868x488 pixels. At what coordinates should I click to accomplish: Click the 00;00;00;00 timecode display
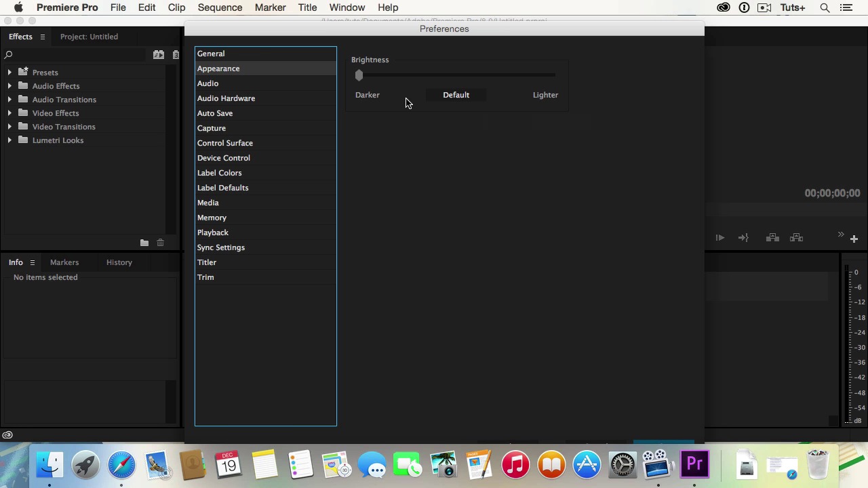[x=832, y=193]
